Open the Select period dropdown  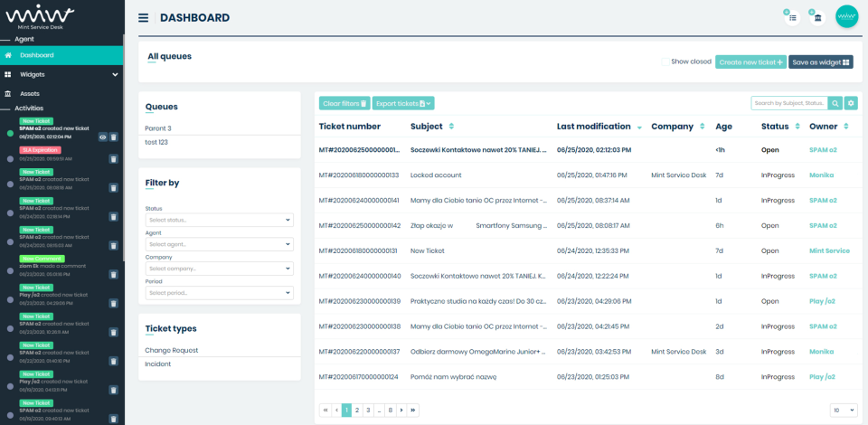click(x=219, y=293)
